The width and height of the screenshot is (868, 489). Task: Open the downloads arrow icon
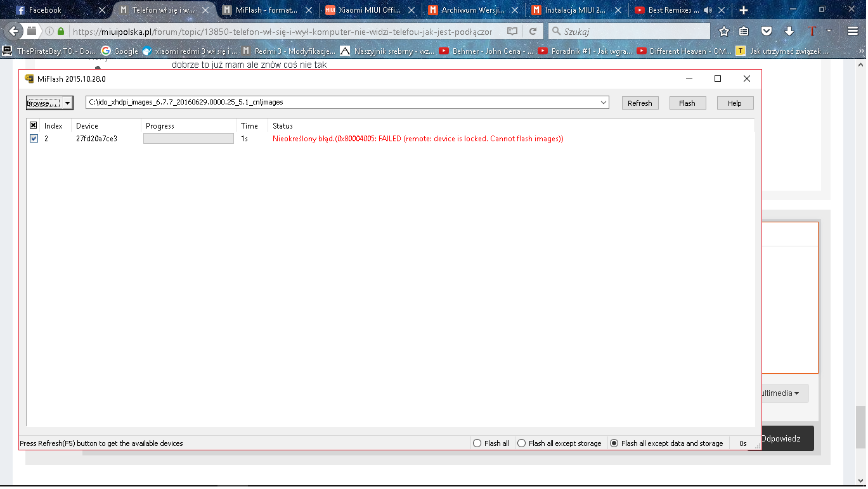click(789, 31)
